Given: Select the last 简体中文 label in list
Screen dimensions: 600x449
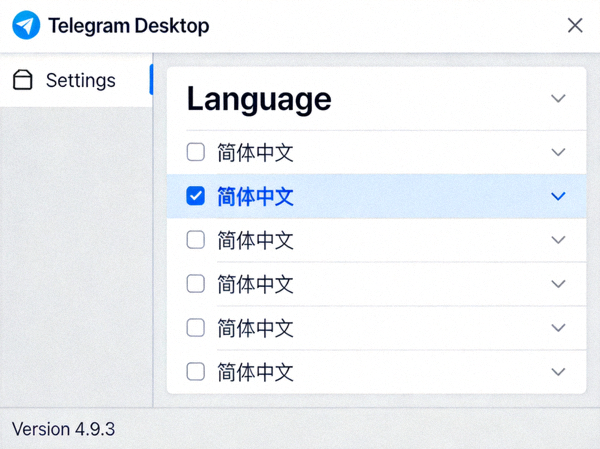Looking at the screenshot, I should [255, 372].
